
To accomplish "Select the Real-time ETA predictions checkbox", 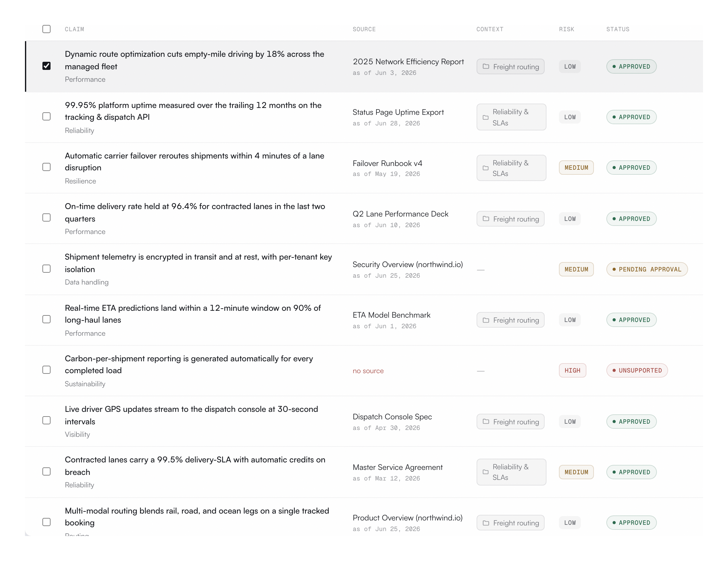I will point(46,320).
